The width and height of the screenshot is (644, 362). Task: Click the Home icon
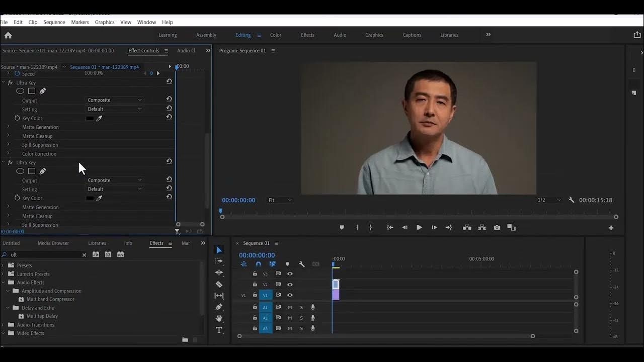[8, 35]
